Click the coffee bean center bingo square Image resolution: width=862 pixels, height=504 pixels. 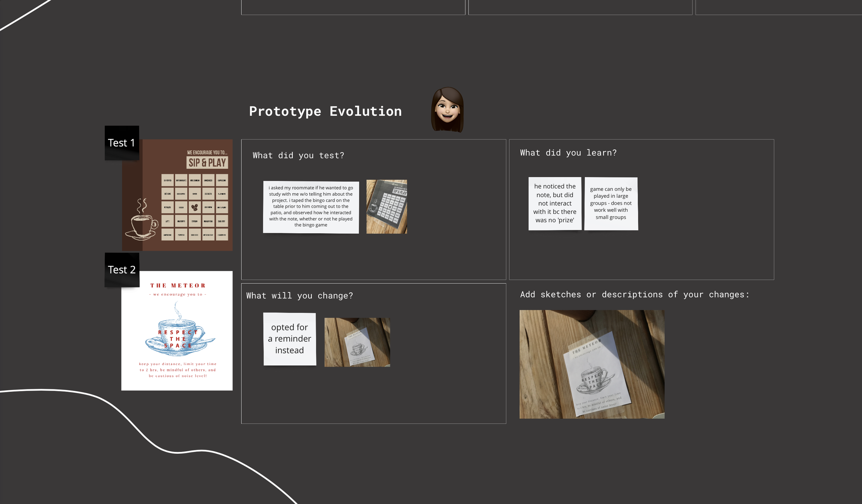(x=194, y=207)
